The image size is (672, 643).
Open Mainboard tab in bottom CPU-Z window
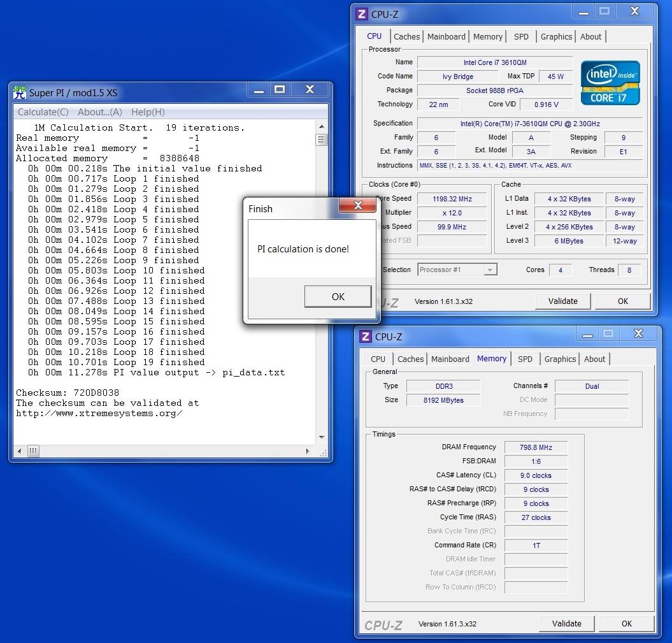click(450, 359)
